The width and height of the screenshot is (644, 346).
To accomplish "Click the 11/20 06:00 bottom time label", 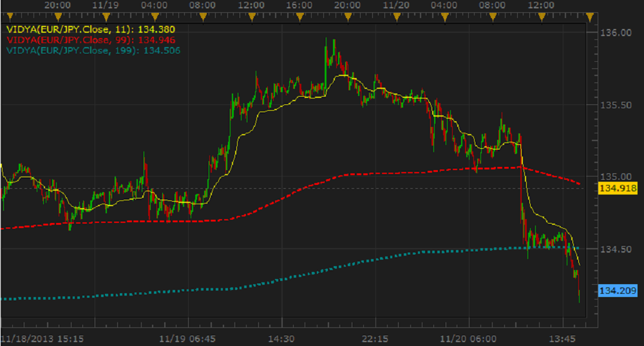I will pyautogui.click(x=469, y=339).
